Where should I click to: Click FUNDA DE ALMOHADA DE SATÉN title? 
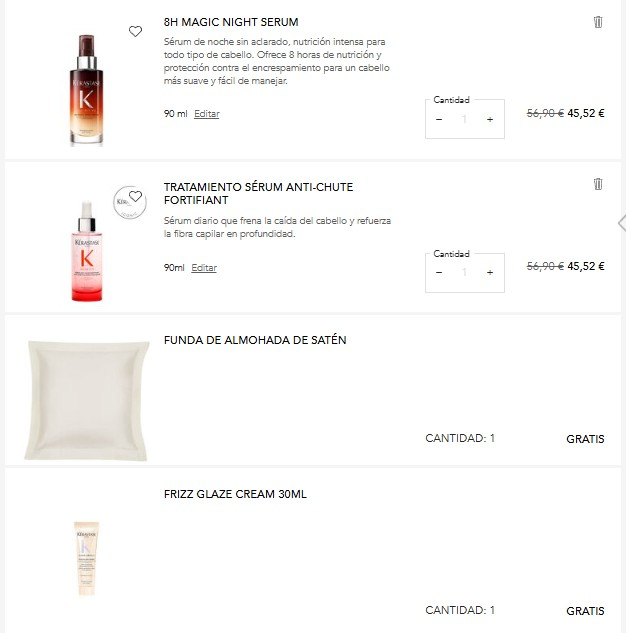255,340
